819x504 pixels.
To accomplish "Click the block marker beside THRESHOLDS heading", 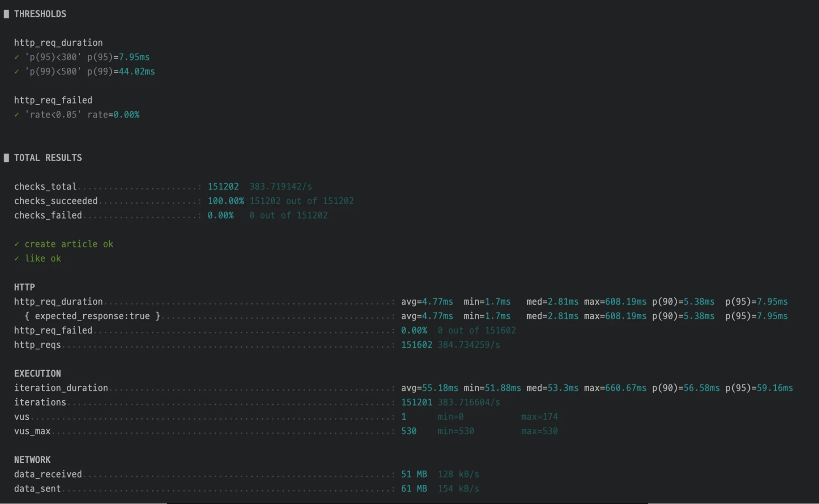I will click(6, 14).
